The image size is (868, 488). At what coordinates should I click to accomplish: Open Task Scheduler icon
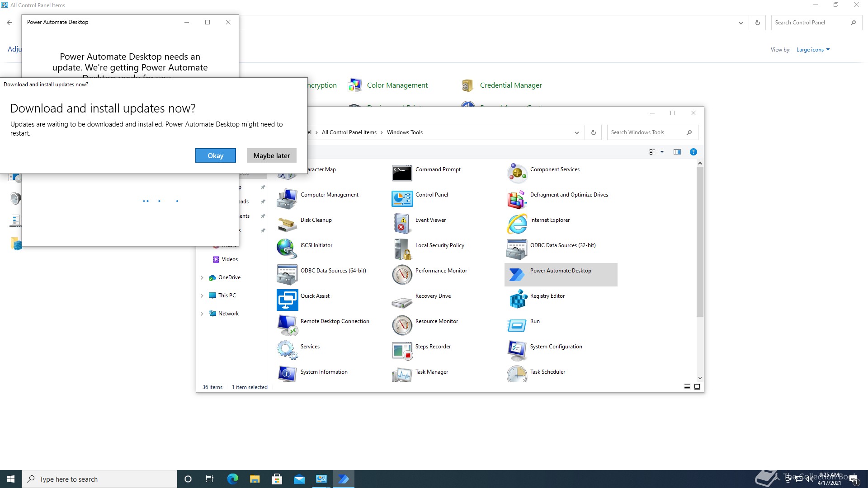pyautogui.click(x=517, y=374)
